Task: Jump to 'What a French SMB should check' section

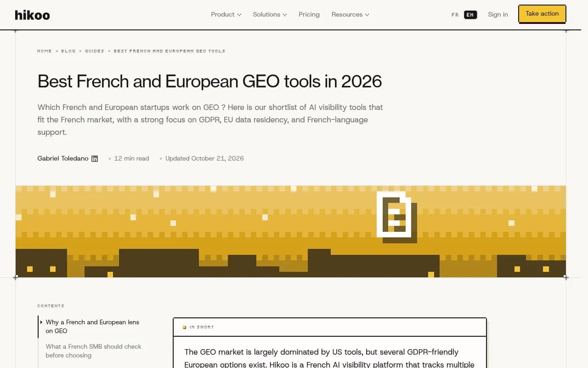Action: pos(93,351)
